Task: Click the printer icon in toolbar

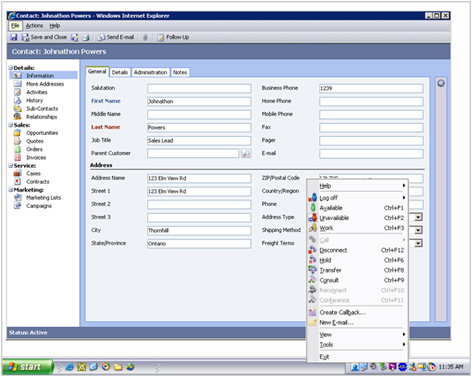Action: (x=86, y=37)
